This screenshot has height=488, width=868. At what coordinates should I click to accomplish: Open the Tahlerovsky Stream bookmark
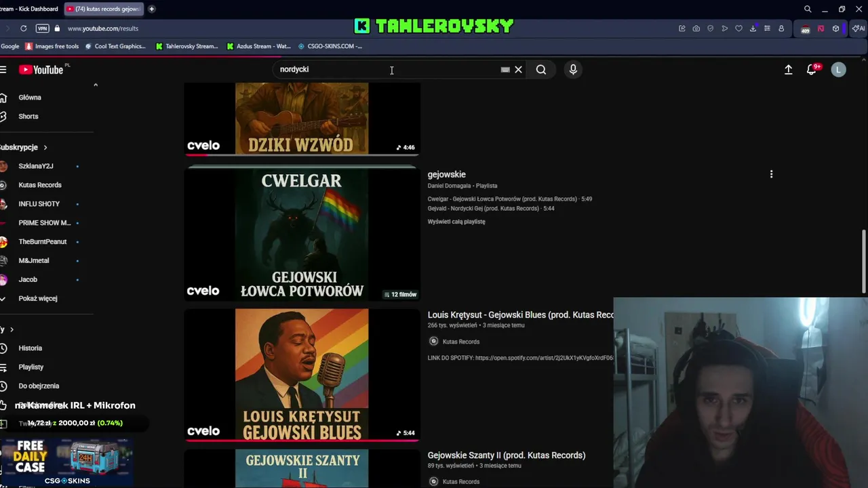pyautogui.click(x=187, y=46)
